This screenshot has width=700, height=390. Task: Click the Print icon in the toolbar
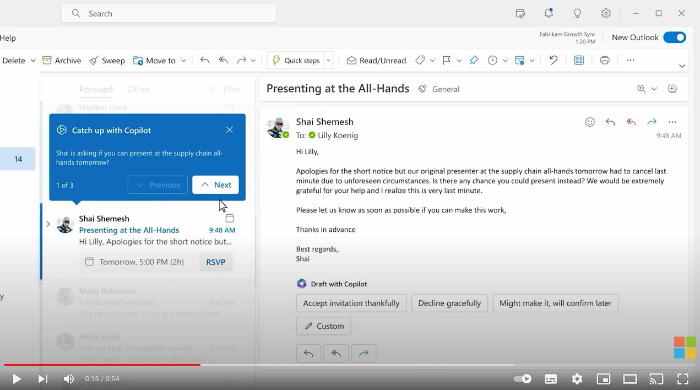click(x=604, y=60)
